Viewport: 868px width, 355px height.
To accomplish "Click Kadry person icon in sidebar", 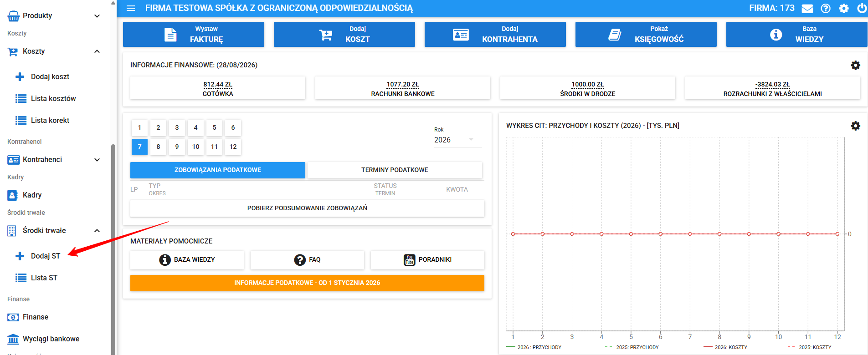I will point(13,195).
